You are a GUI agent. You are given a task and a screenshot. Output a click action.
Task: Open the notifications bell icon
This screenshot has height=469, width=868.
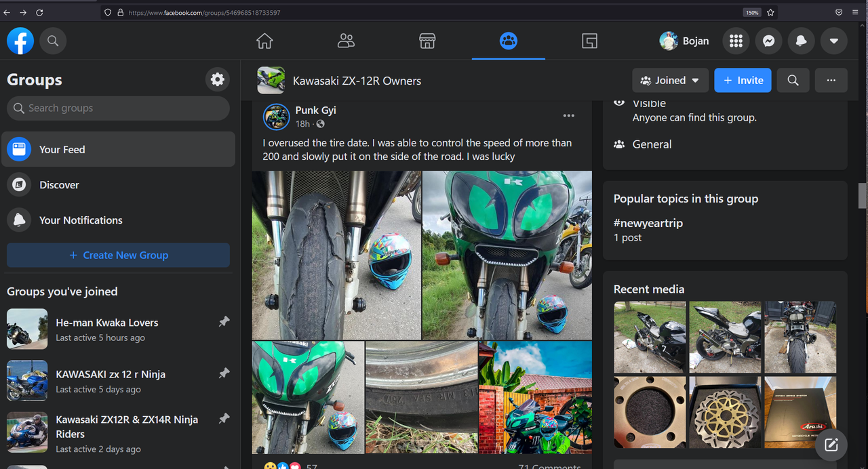[x=801, y=41]
